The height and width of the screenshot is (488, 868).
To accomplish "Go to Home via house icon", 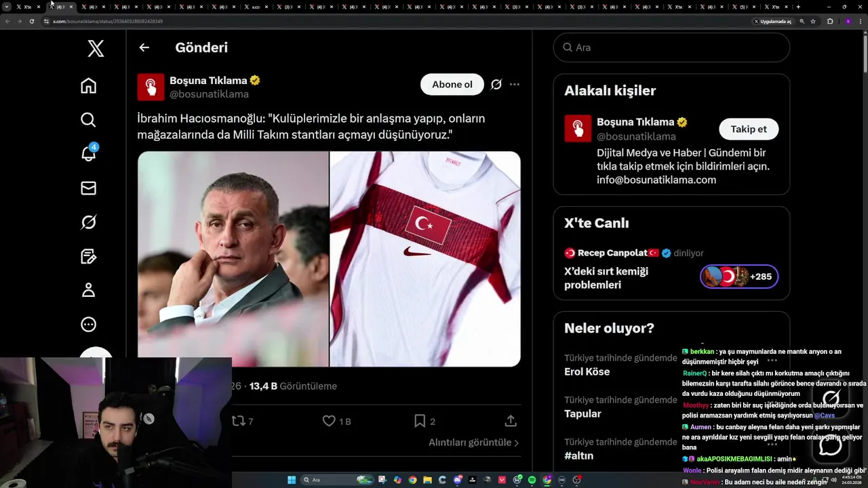I will click(x=88, y=86).
